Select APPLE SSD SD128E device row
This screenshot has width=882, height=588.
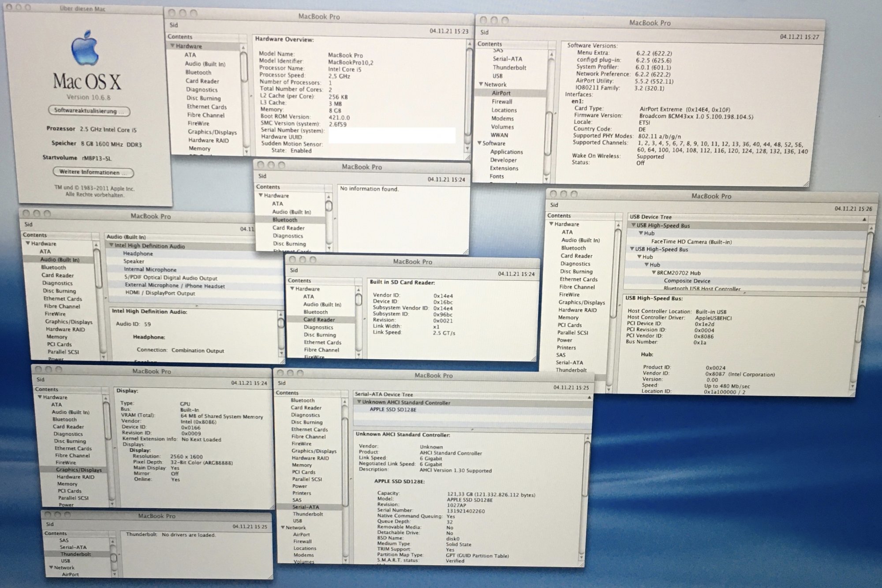(392, 410)
